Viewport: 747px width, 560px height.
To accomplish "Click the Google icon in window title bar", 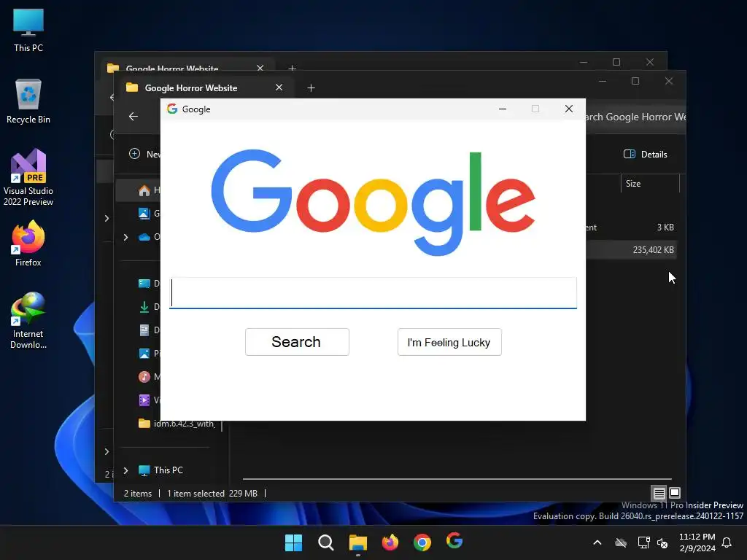I will pos(172,109).
